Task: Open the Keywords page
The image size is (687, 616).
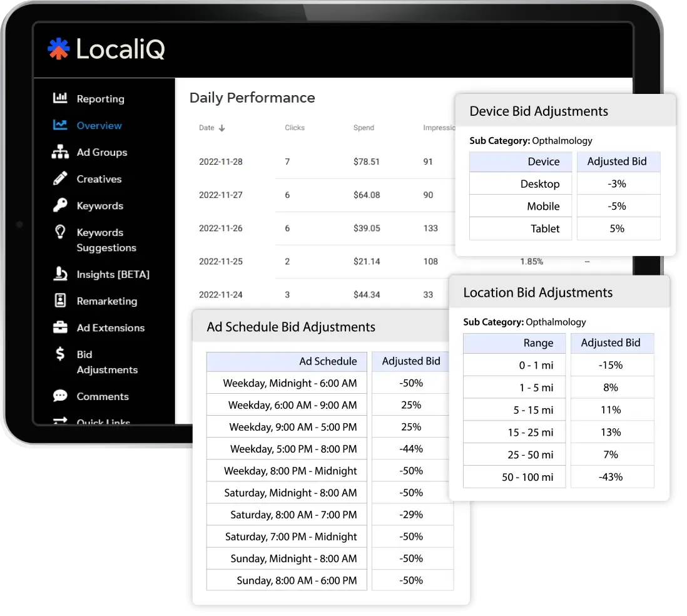Action: pyautogui.click(x=100, y=205)
